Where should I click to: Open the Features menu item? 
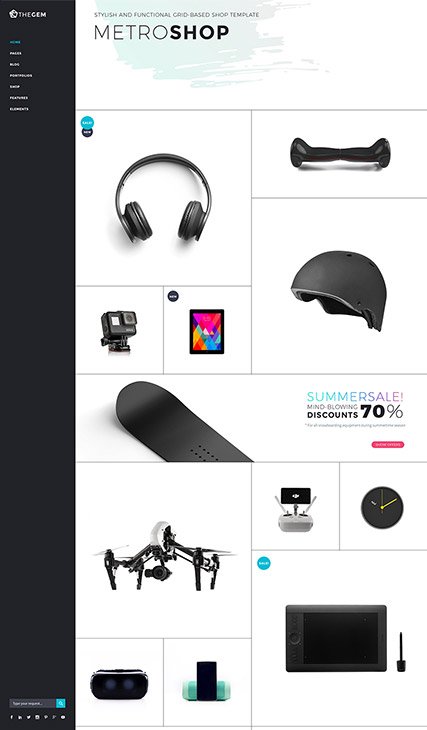click(19, 98)
